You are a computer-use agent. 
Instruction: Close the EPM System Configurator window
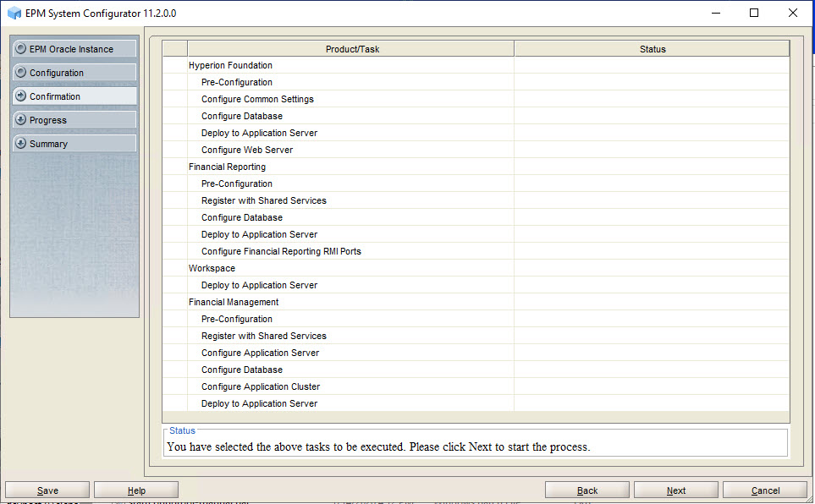click(793, 13)
